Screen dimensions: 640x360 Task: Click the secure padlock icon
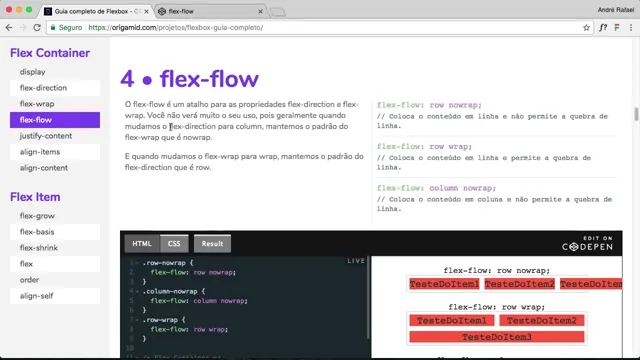coord(53,28)
